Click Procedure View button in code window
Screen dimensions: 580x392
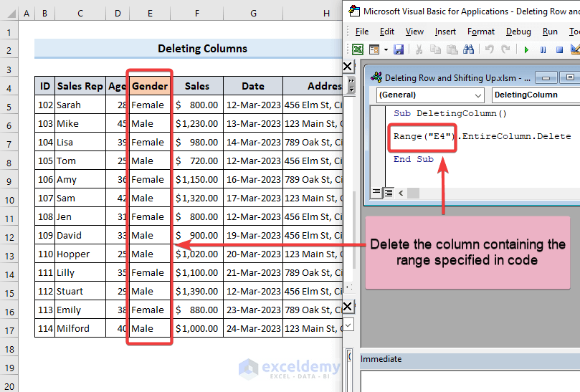point(376,192)
